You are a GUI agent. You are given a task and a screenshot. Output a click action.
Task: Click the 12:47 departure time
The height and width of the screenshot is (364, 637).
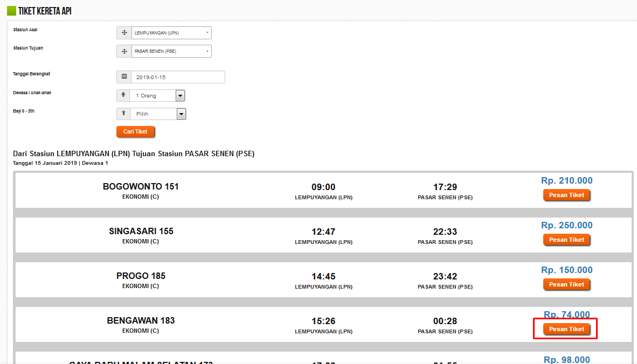(323, 232)
